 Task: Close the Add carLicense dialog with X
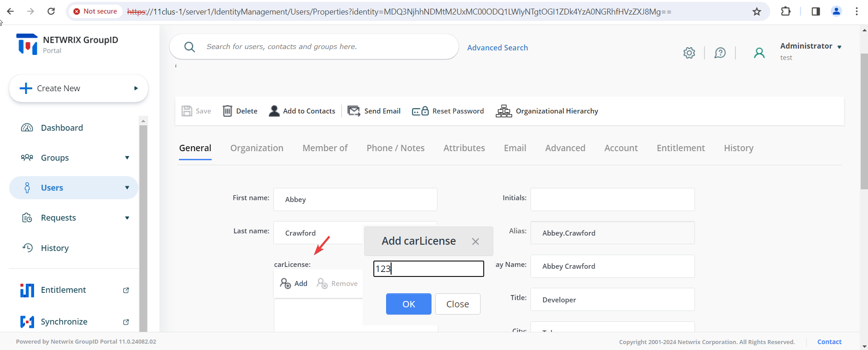pyautogui.click(x=475, y=242)
